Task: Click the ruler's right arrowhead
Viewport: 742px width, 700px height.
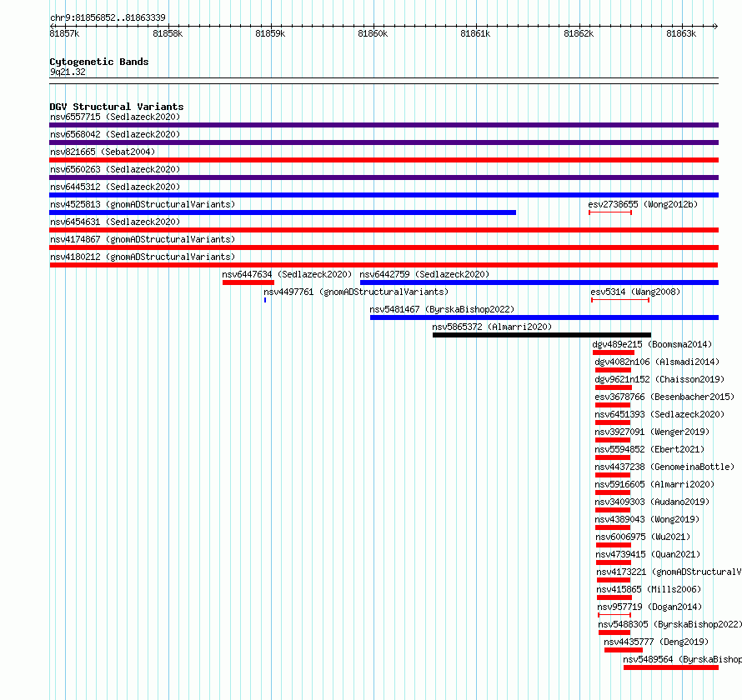Action: tap(716, 27)
